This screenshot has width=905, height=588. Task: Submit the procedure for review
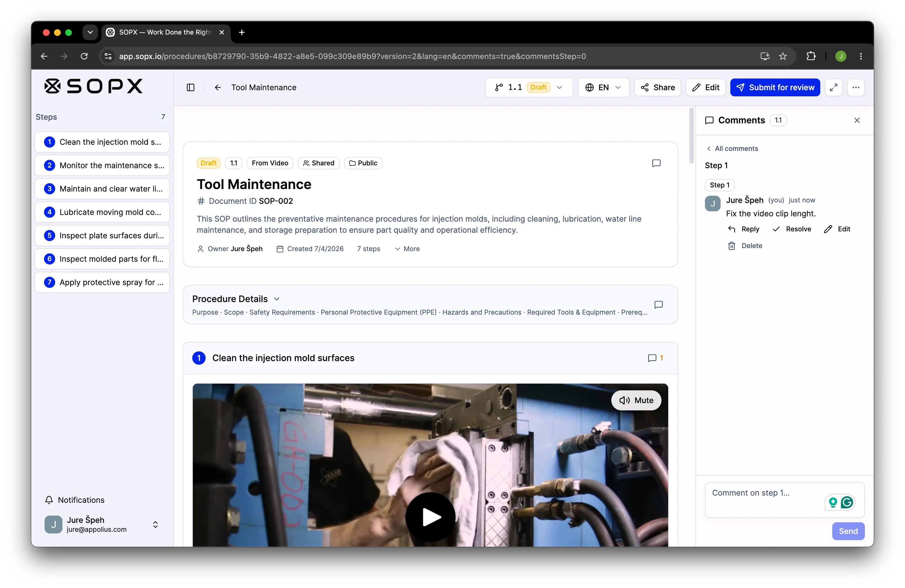coord(775,87)
